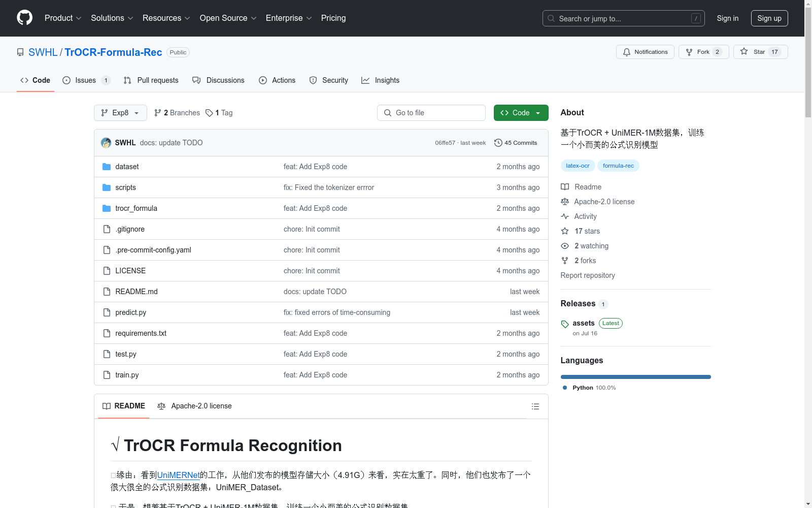Click the formula-rec topic tag
This screenshot has width=812, height=508.
[x=618, y=166]
